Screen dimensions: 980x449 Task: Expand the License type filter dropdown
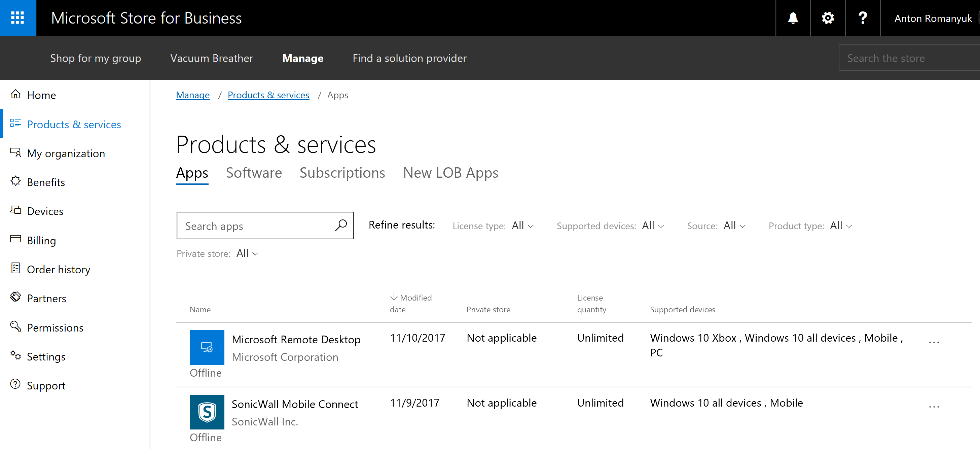point(523,226)
